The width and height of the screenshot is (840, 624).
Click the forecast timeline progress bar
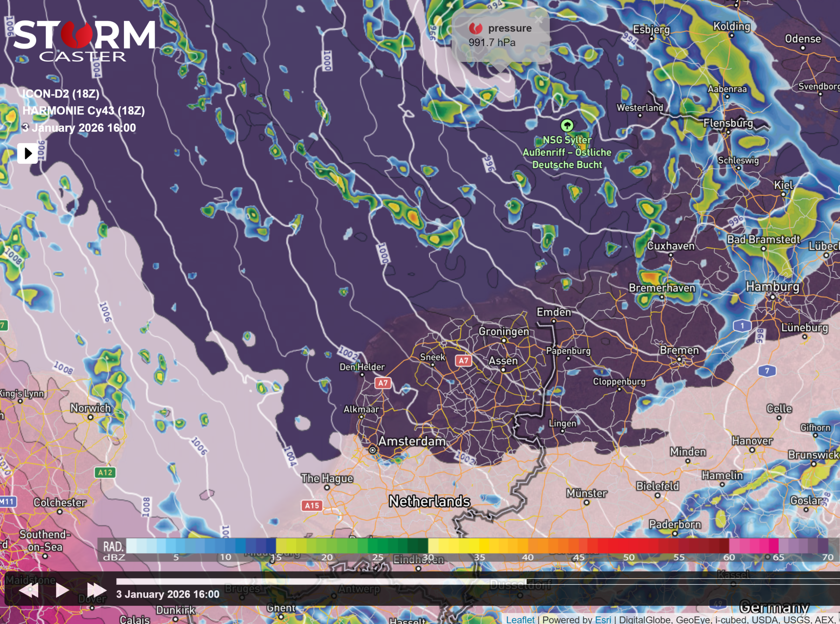(478, 582)
